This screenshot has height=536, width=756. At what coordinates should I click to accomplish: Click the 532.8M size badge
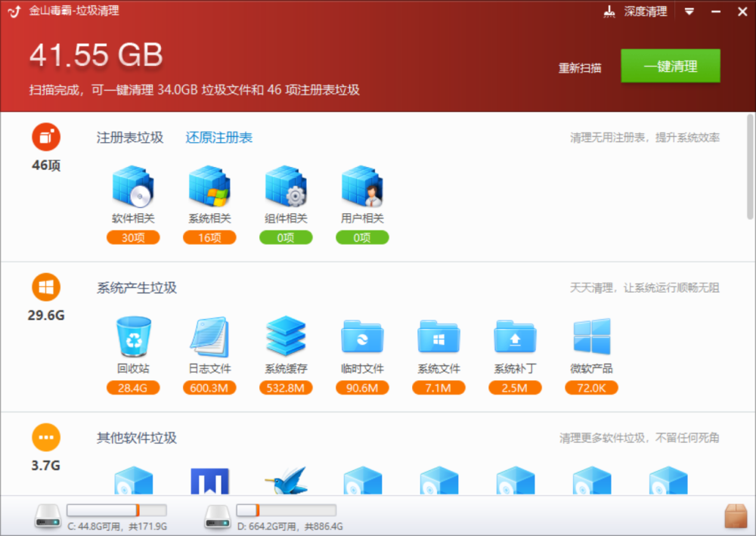(x=286, y=388)
